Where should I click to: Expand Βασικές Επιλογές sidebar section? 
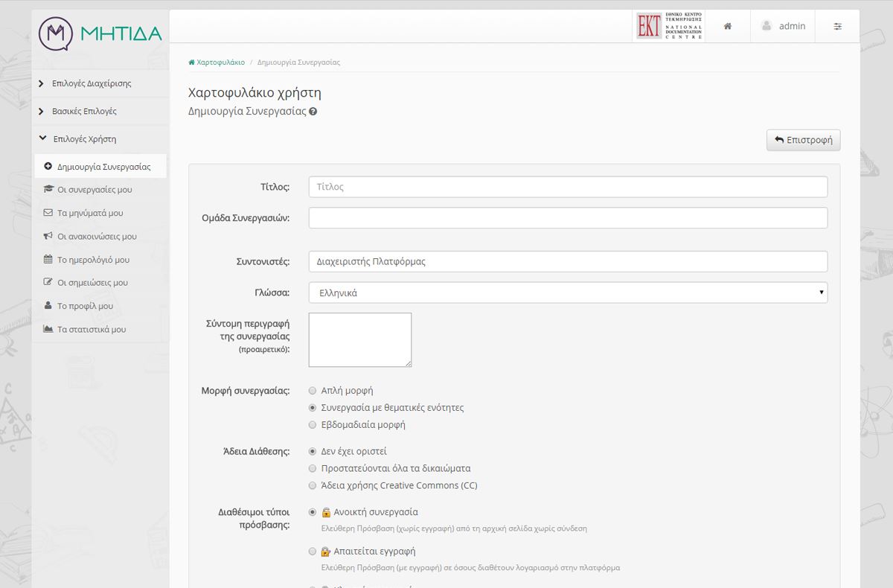tap(83, 111)
